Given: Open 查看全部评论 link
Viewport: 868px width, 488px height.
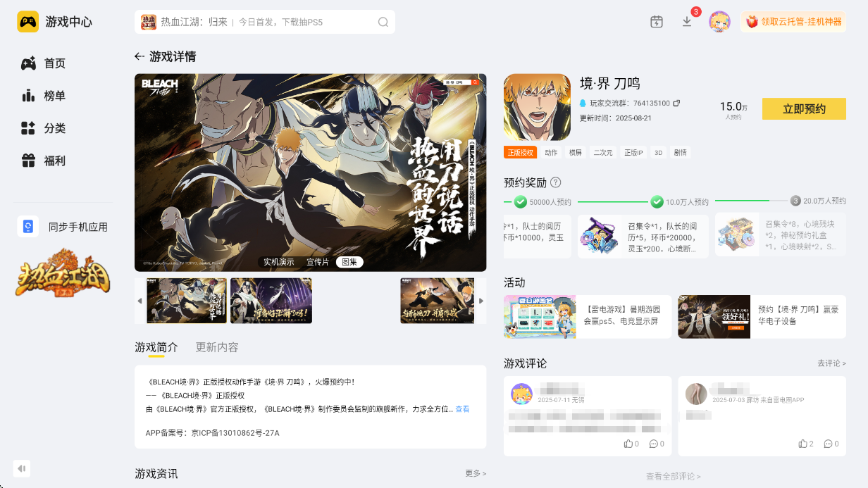Looking at the screenshot, I should click(x=674, y=477).
